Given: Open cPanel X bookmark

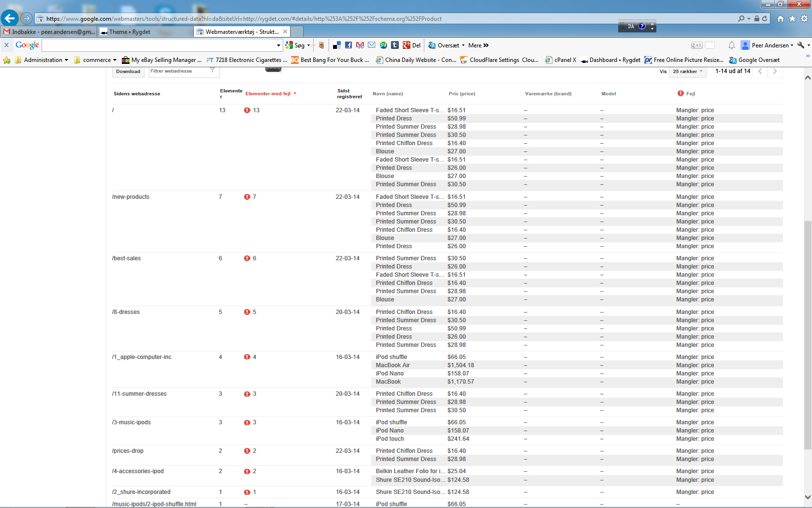Looking at the screenshot, I should coord(560,60).
